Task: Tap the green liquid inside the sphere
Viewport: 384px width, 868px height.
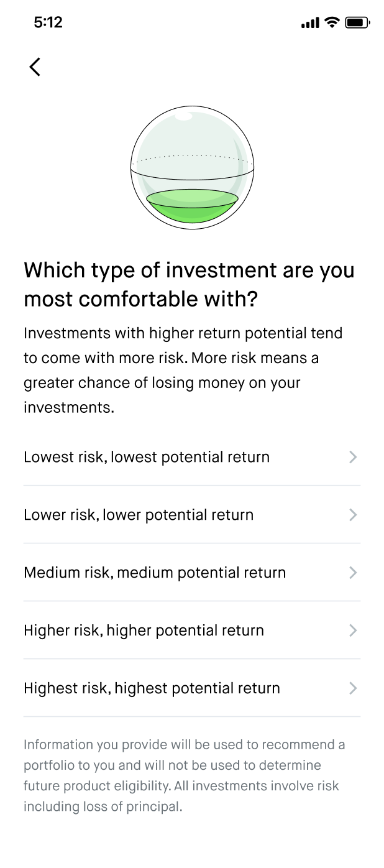Action: pyautogui.click(x=193, y=206)
